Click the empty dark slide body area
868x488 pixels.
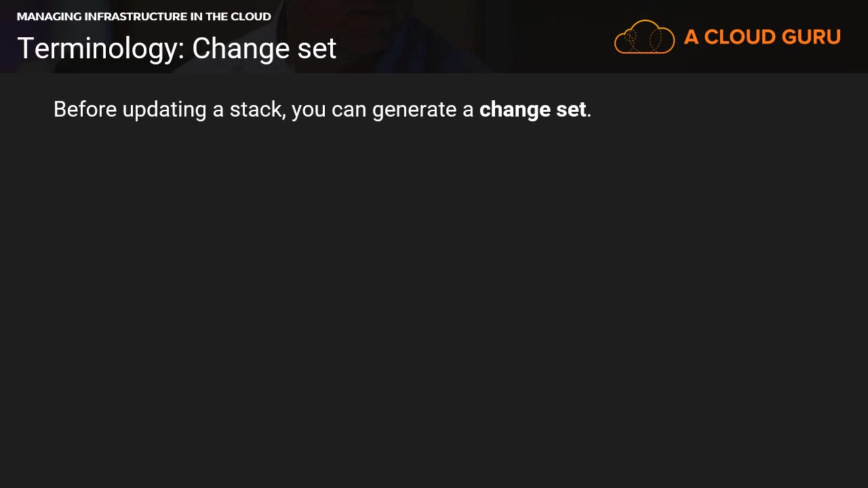coord(434,305)
